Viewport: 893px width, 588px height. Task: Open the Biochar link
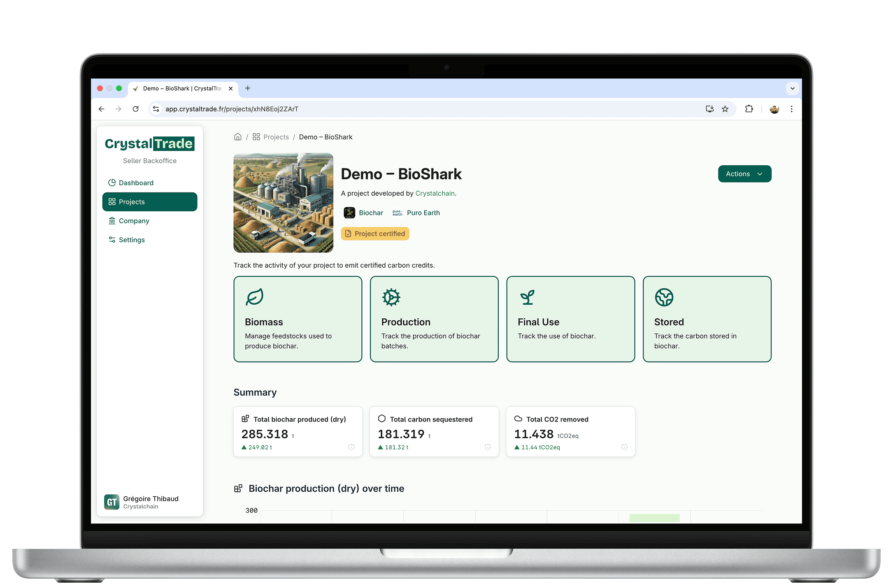tap(371, 213)
